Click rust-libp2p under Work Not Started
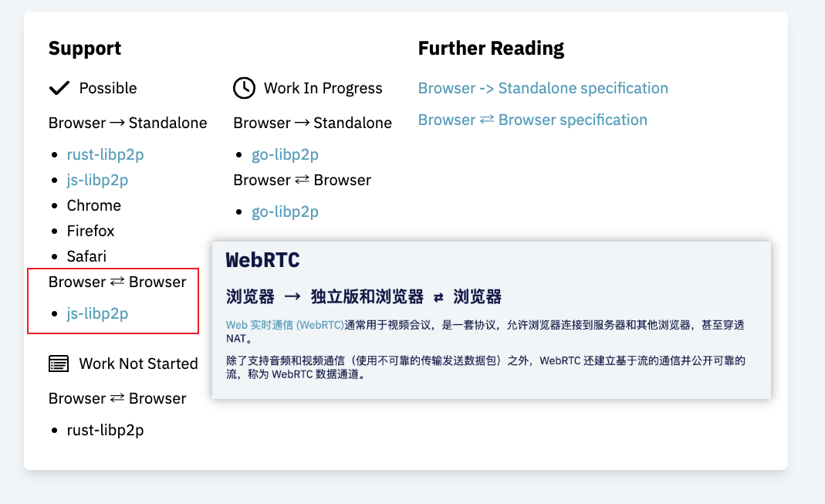 105,430
